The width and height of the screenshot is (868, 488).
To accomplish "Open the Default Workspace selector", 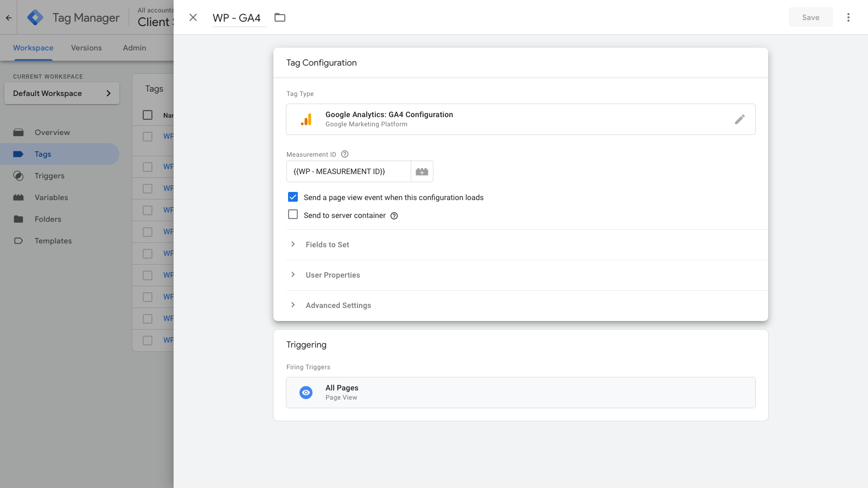I will pos(62,93).
